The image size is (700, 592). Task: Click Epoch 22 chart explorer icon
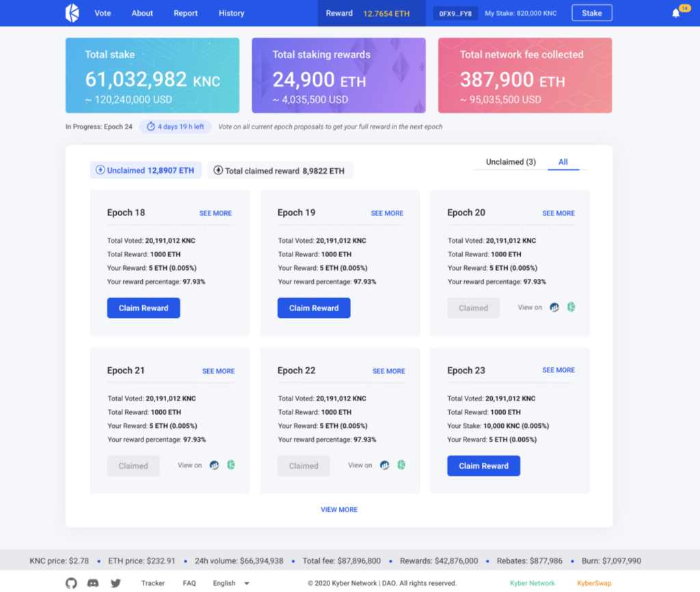[384, 466]
